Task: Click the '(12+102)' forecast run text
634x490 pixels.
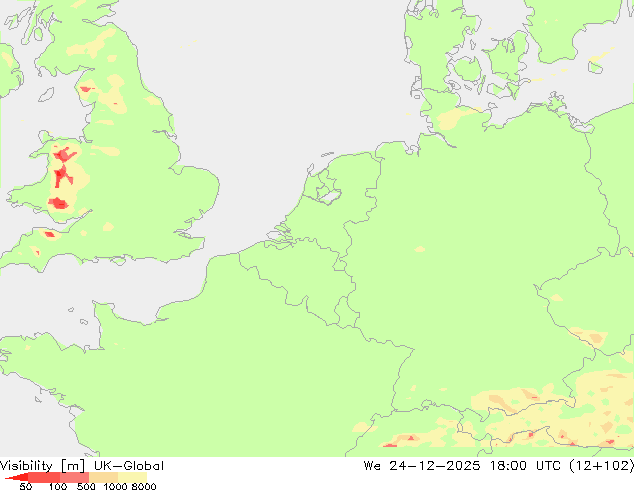Action: 601,466
